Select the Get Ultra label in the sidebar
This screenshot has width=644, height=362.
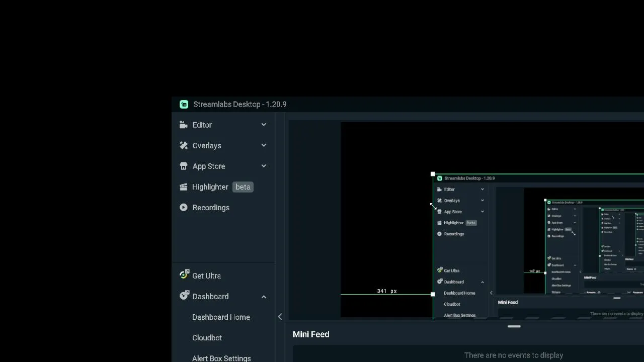click(x=206, y=276)
